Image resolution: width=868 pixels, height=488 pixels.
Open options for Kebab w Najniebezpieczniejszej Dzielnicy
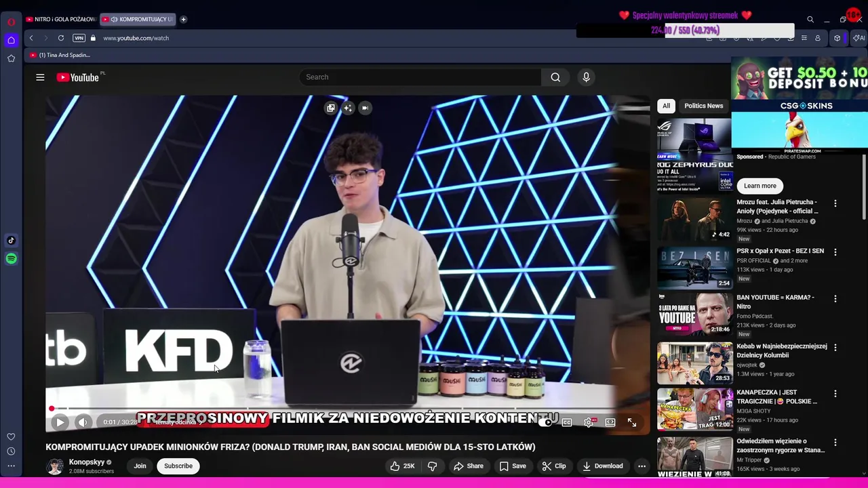835,347
